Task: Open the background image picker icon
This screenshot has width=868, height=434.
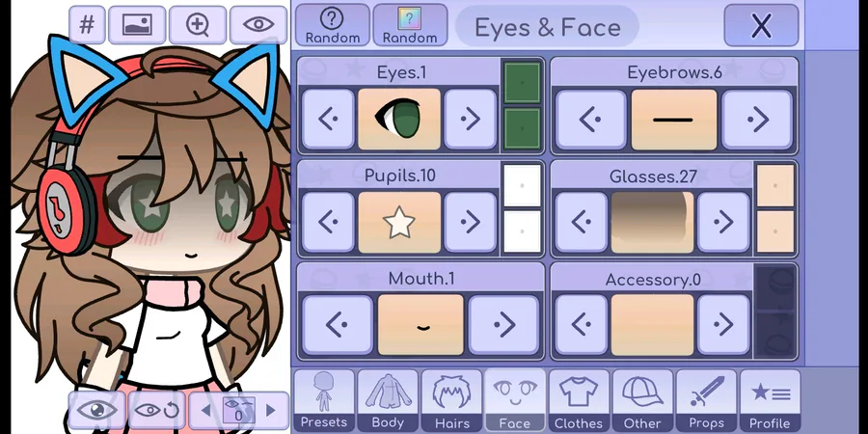Action: point(137,25)
